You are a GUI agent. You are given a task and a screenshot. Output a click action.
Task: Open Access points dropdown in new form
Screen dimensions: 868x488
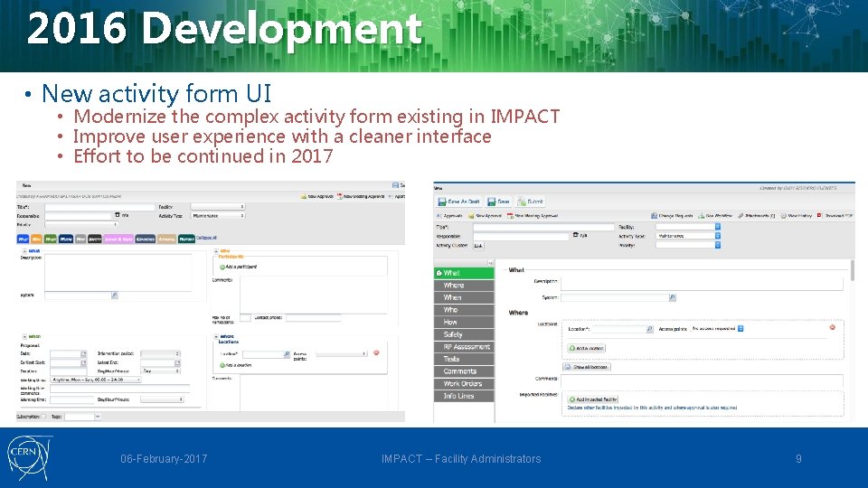click(717, 329)
